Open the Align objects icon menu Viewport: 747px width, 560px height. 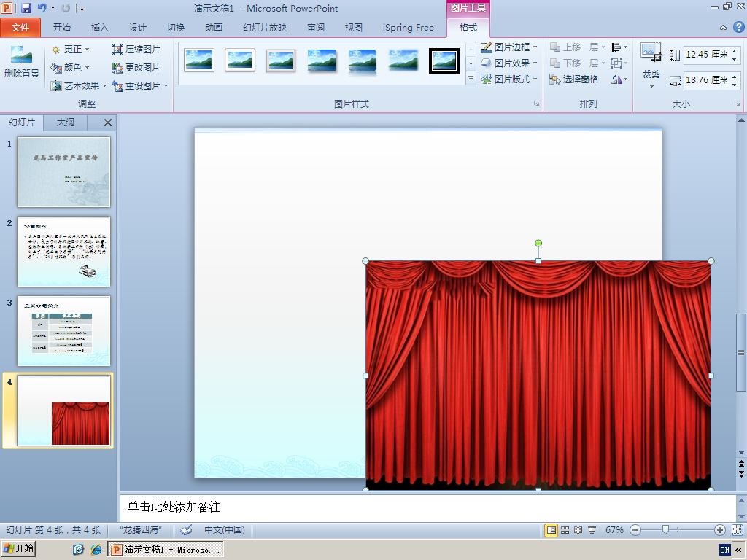pyautogui.click(x=619, y=47)
